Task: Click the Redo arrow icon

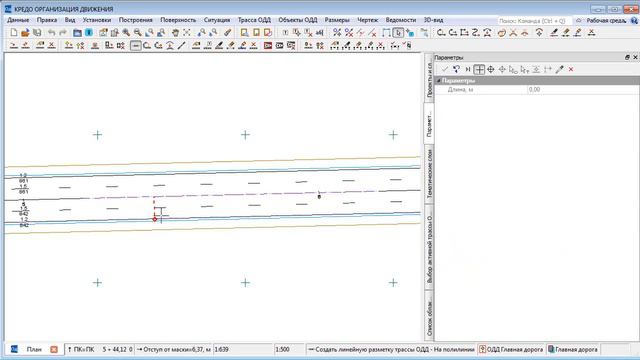Action: (x=63, y=33)
